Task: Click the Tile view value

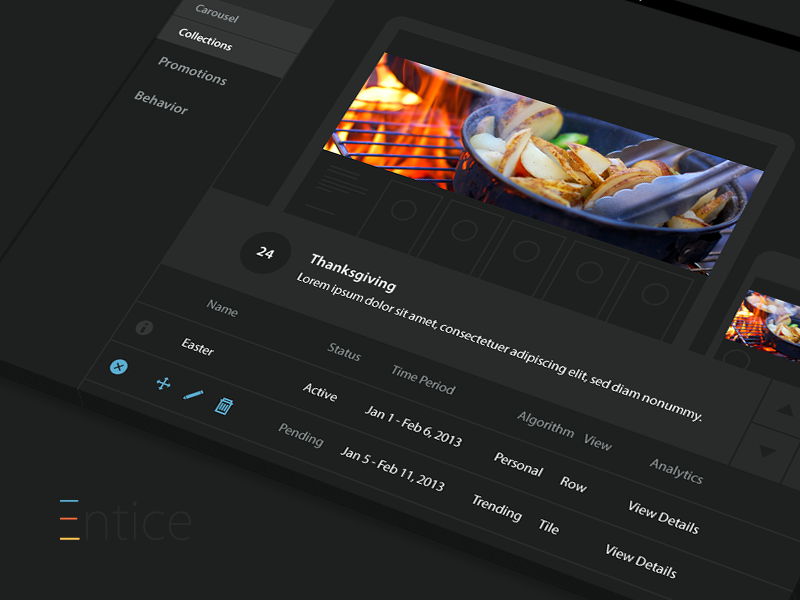Action: click(549, 526)
